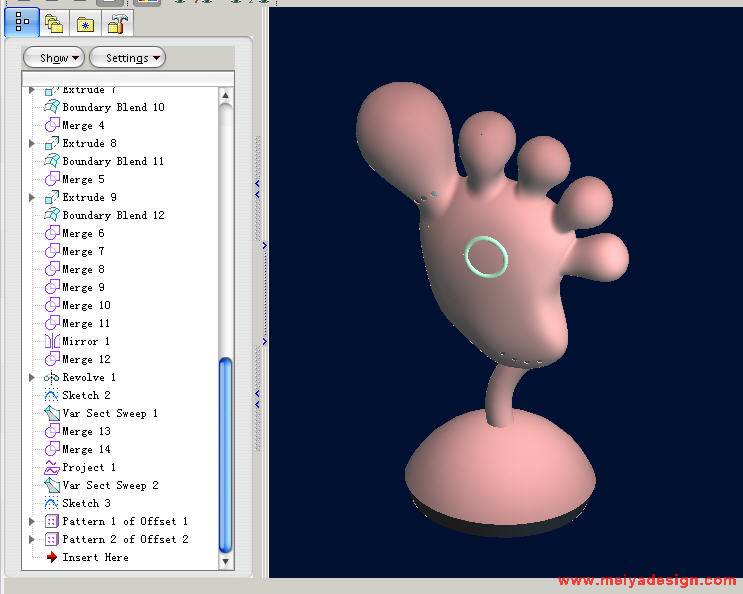Expand the Extrude 9 feature

click(32, 198)
